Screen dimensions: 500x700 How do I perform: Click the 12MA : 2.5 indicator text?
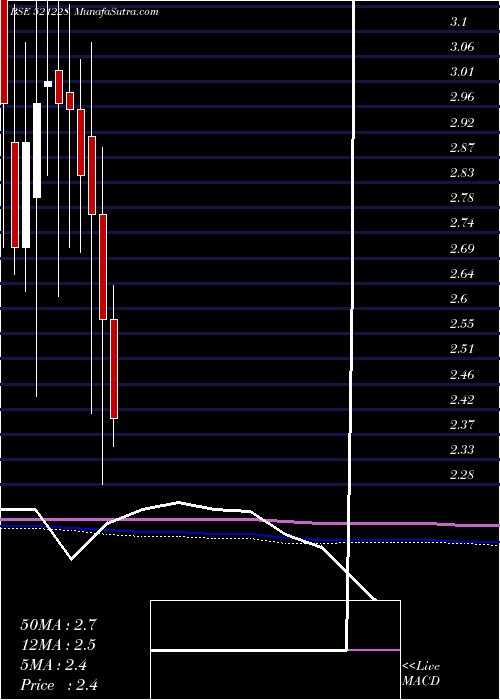click(x=58, y=645)
